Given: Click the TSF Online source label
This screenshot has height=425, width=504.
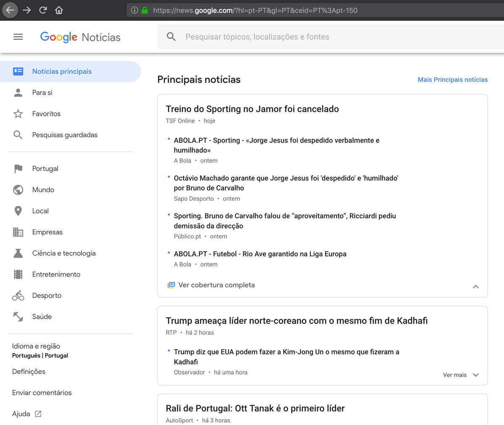Looking at the screenshot, I should tap(180, 121).
